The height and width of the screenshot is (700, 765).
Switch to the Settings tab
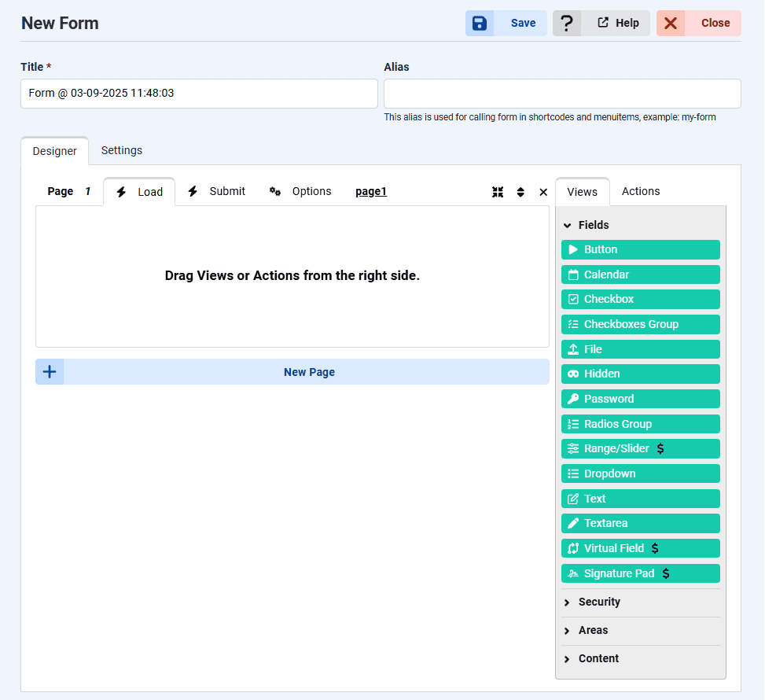122,150
